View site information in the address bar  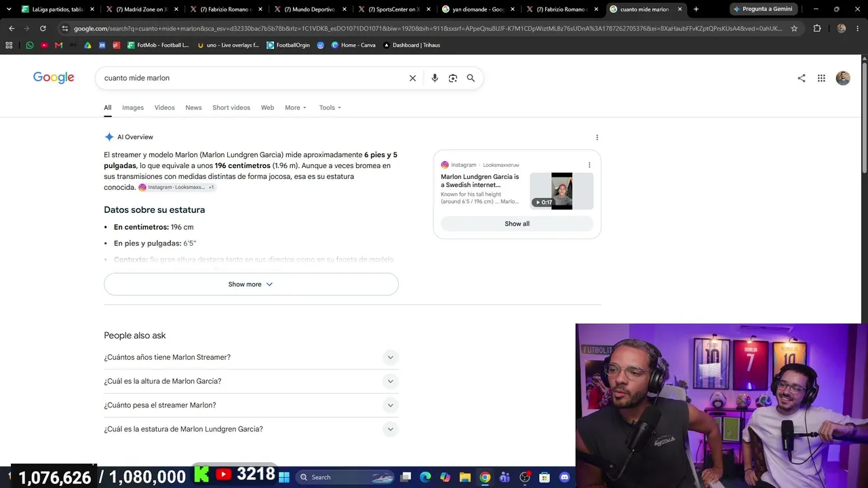(x=64, y=28)
